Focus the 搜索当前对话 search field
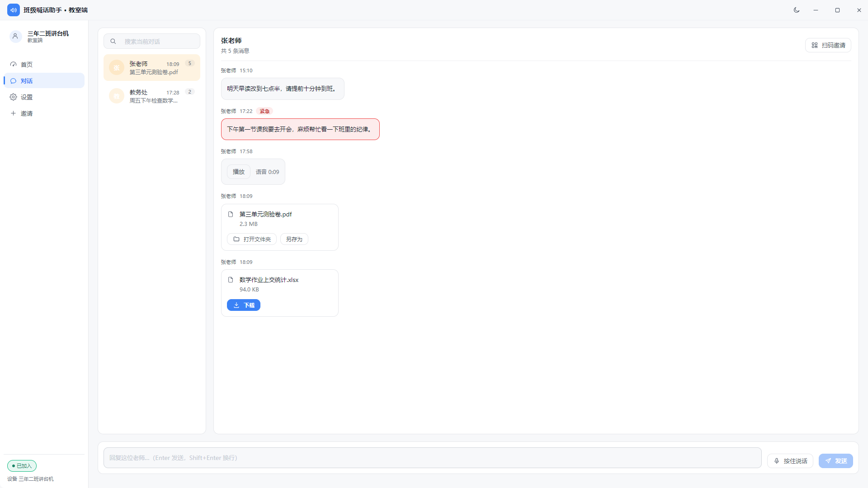The width and height of the screenshot is (868, 488). tap(152, 41)
